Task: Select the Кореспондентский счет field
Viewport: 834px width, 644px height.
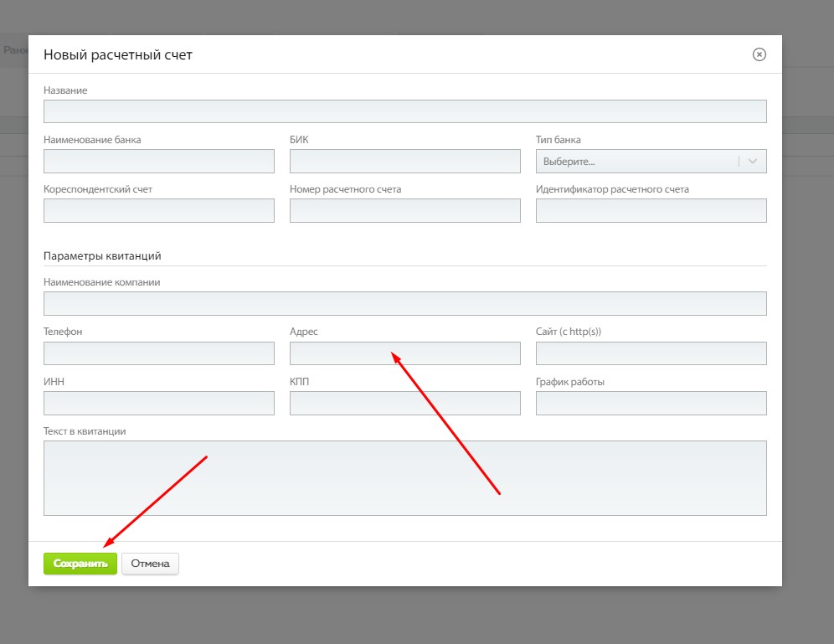Action: pyautogui.click(x=159, y=210)
